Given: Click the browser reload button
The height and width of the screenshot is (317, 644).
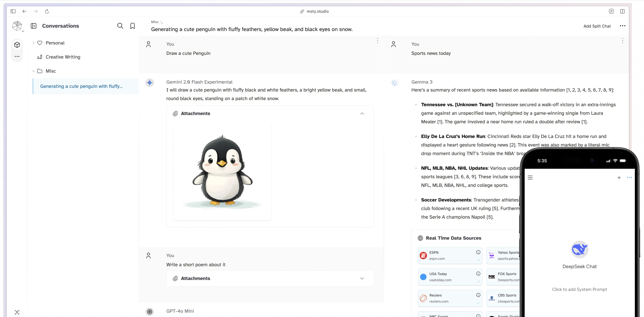Looking at the screenshot, I should pos(47,11).
